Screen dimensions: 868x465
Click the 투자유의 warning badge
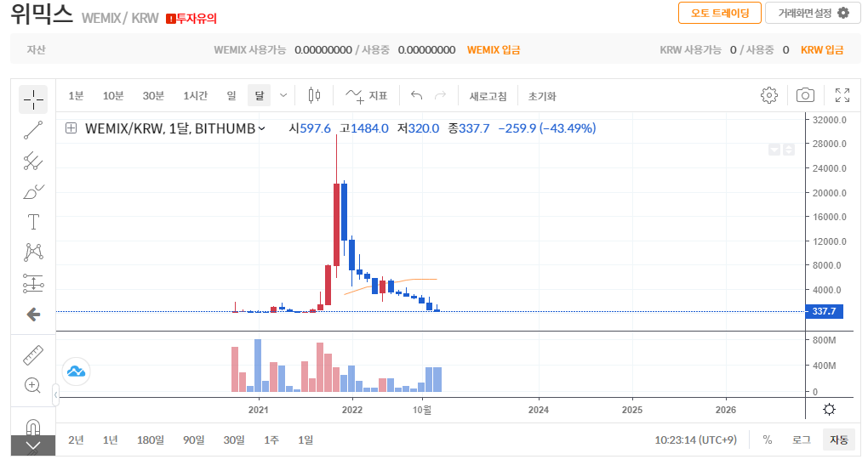click(191, 18)
